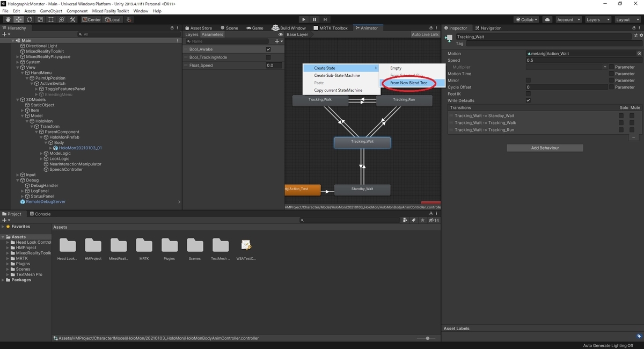The image size is (644, 349).
Task: Toggle the grid snapping toolbar icon
Action: tap(130, 19)
